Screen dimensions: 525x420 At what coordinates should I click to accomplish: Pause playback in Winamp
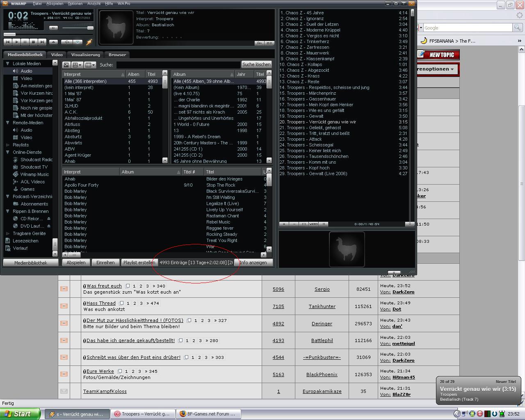pos(25,42)
